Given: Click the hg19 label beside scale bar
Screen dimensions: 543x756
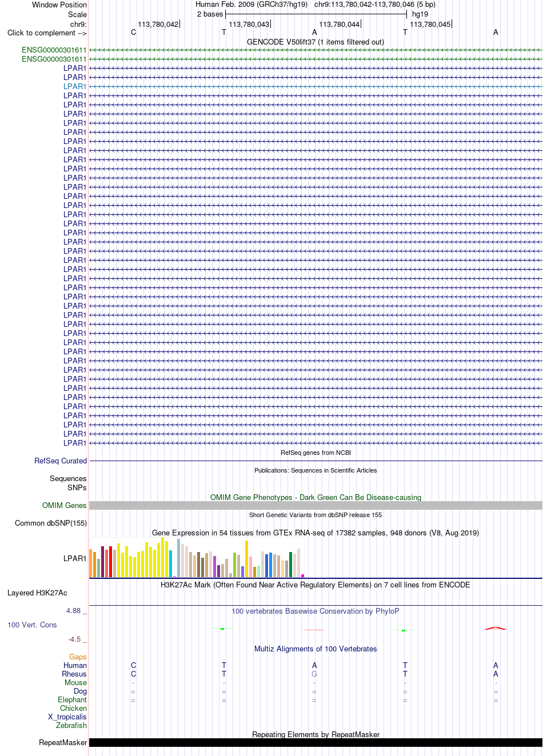Looking at the screenshot, I should click(420, 14).
